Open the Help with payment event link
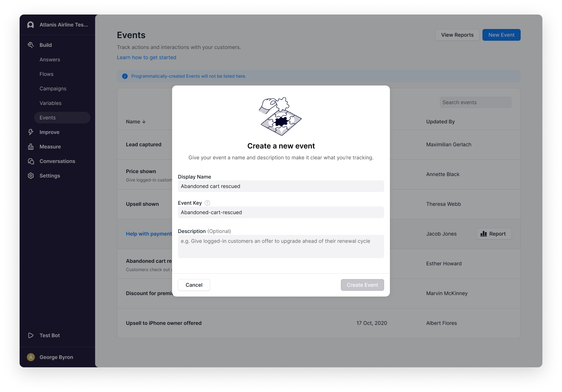 (x=149, y=234)
